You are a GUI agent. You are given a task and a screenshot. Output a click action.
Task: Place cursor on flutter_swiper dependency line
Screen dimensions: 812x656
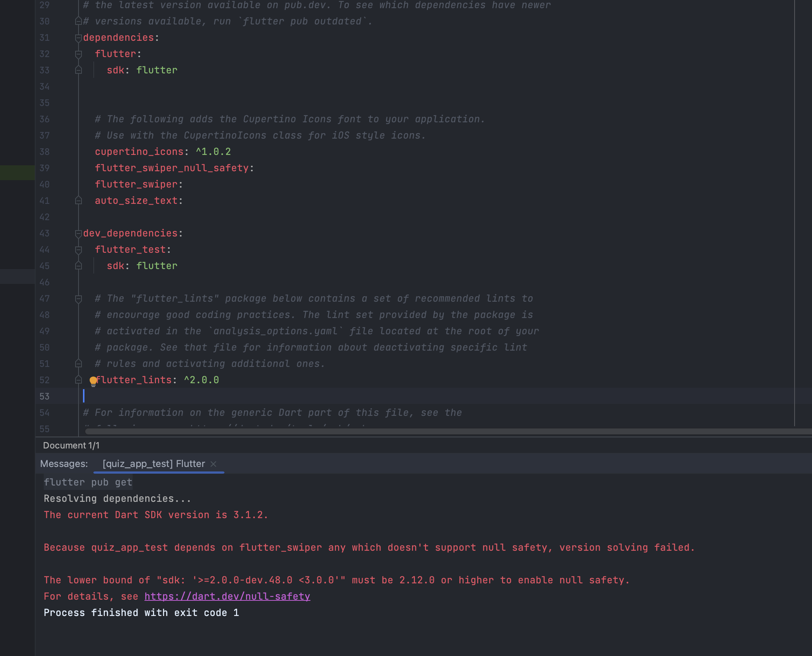tap(136, 185)
